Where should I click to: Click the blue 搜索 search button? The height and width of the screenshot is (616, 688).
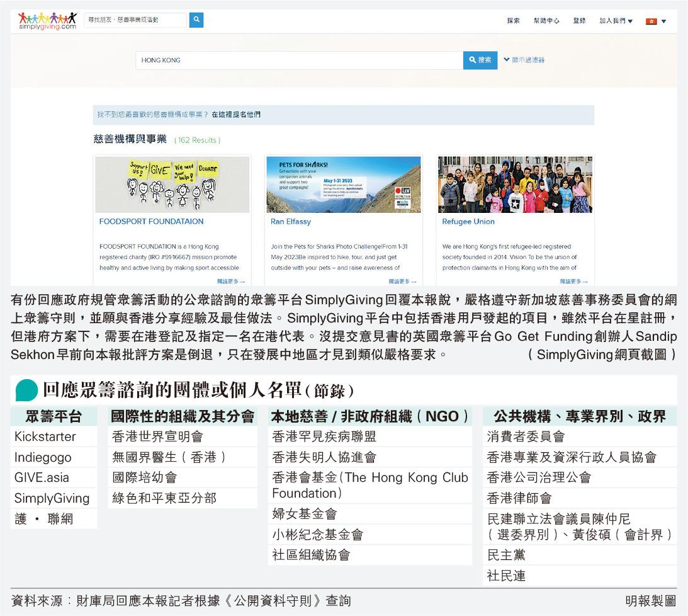pyautogui.click(x=480, y=60)
